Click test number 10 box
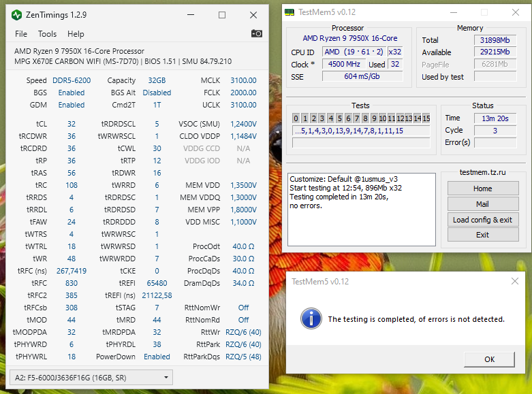 tap(382, 118)
